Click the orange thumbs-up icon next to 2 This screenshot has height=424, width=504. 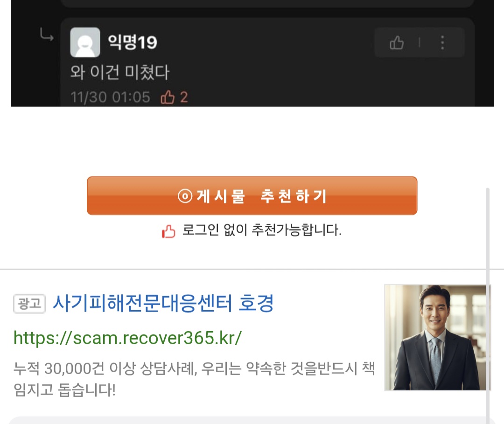click(168, 97)
